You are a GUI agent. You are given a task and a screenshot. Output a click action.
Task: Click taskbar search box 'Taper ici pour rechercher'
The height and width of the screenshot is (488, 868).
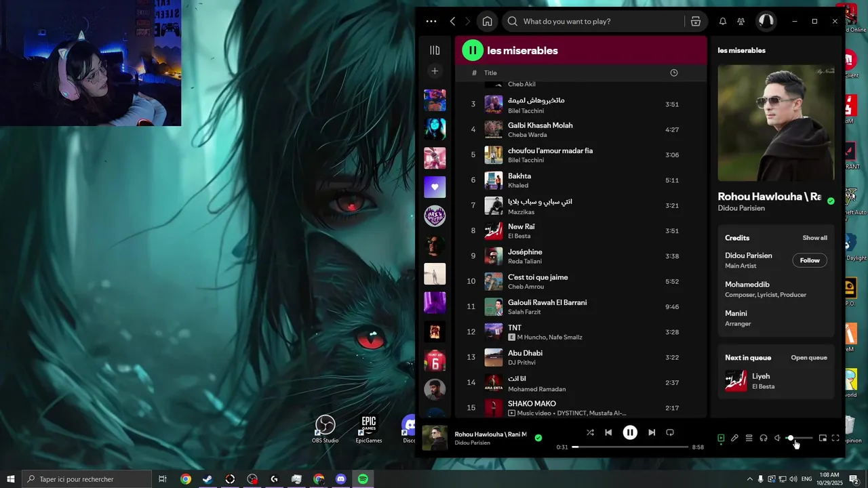(87, 479)
